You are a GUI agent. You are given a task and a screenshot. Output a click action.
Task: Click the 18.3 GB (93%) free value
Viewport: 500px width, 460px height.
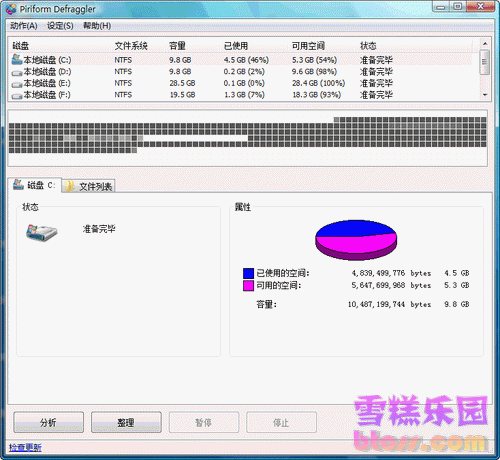pos(317,95)
